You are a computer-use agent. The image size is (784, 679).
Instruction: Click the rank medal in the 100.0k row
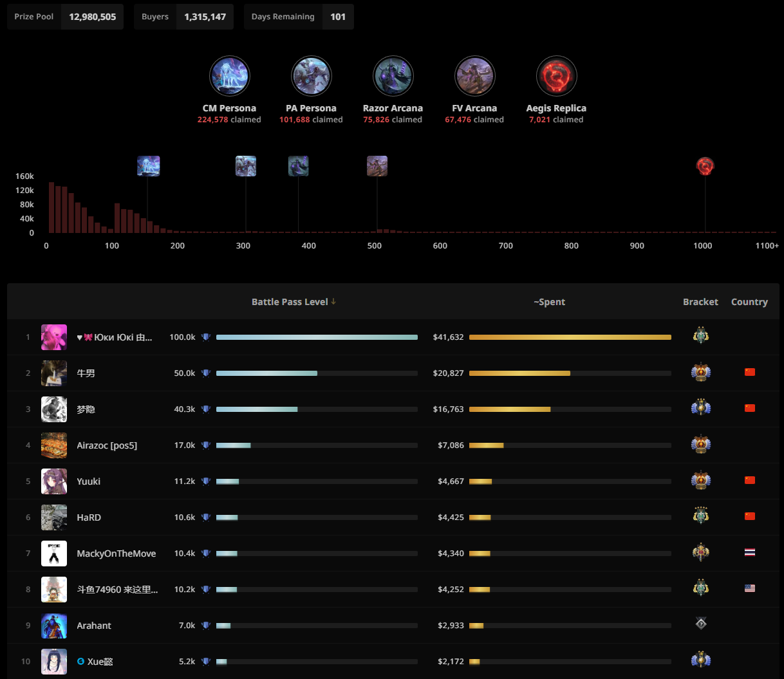(701, 336)
